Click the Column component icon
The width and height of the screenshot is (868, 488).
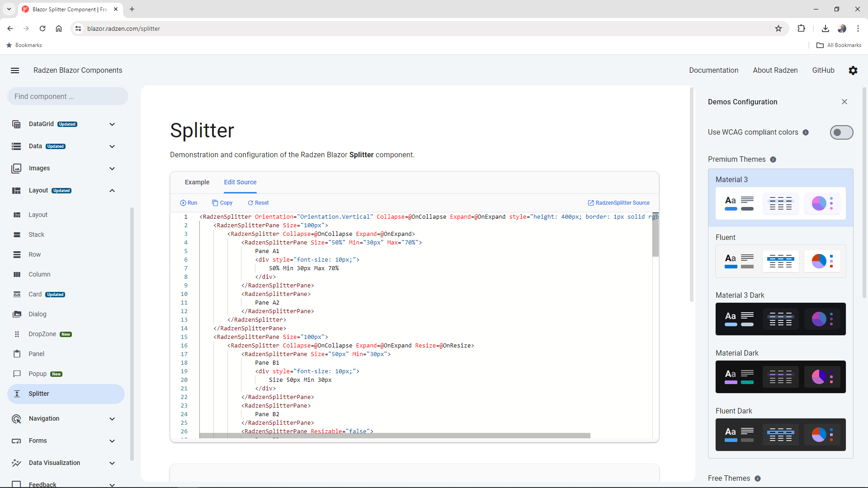(17, 275)
